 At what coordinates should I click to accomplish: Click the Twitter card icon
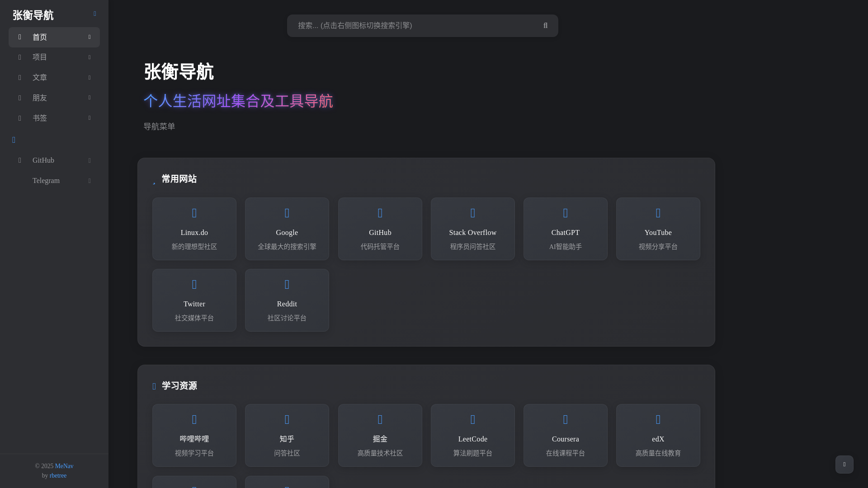194,284
